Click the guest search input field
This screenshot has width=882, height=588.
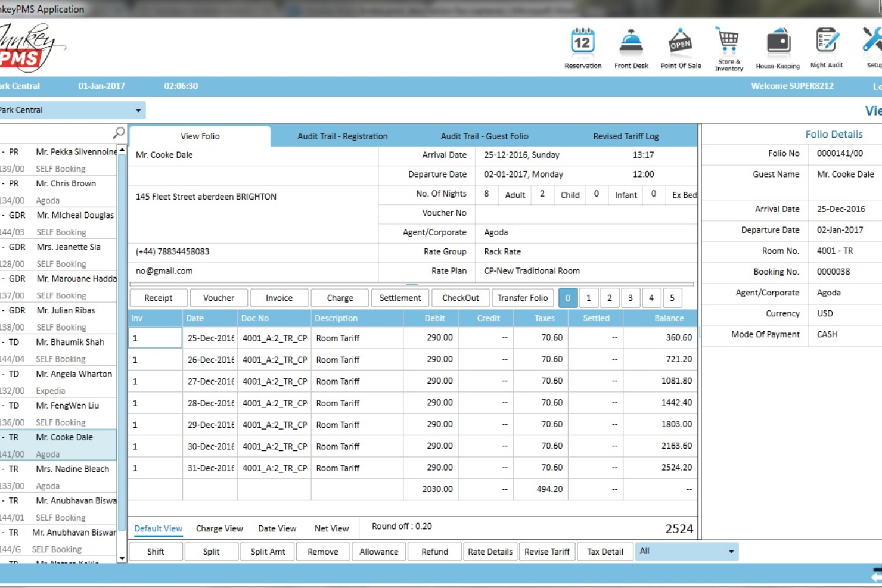click(x=57, y=132)
